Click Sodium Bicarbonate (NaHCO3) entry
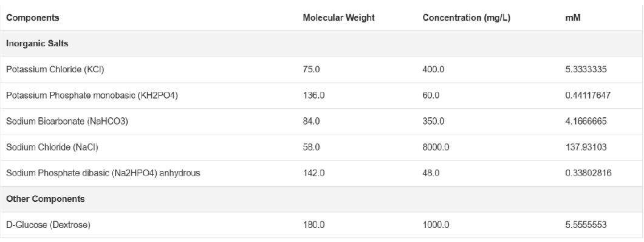 (x=67, y=121)
